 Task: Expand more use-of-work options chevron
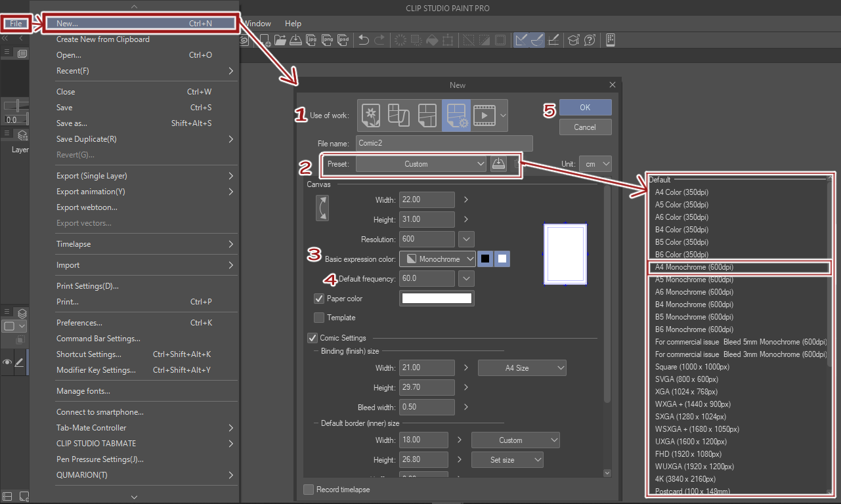coord(503,115)
